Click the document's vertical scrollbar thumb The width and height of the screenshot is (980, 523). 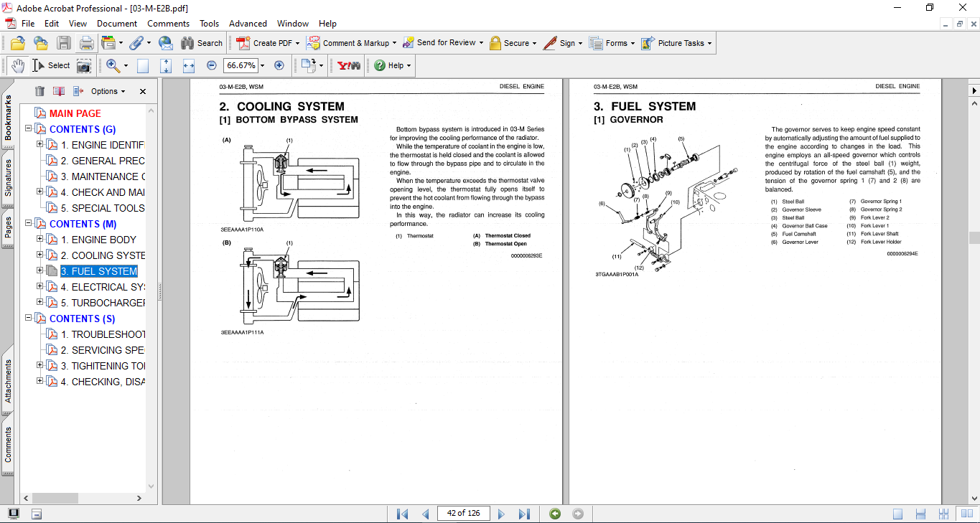tap(974, 238)
